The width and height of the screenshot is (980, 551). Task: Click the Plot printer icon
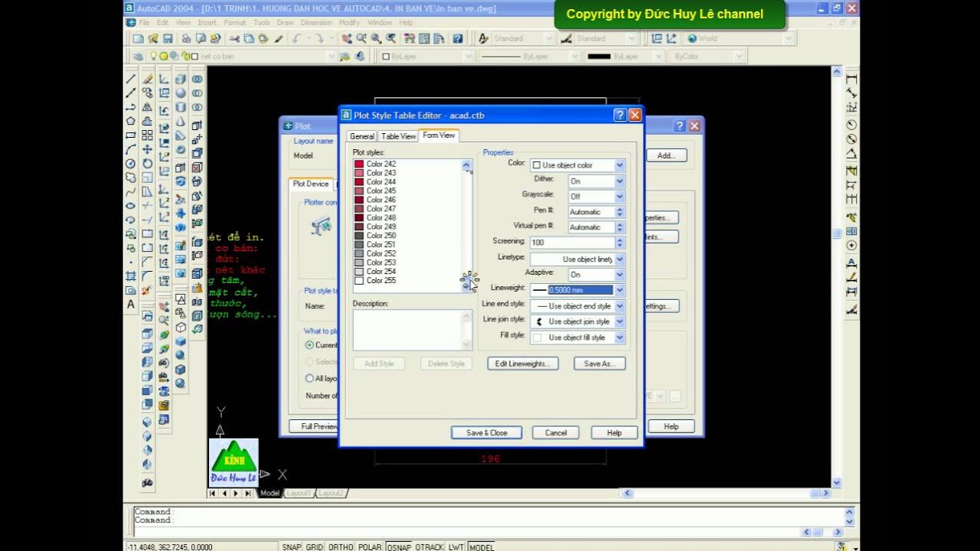tap(186, 38)
